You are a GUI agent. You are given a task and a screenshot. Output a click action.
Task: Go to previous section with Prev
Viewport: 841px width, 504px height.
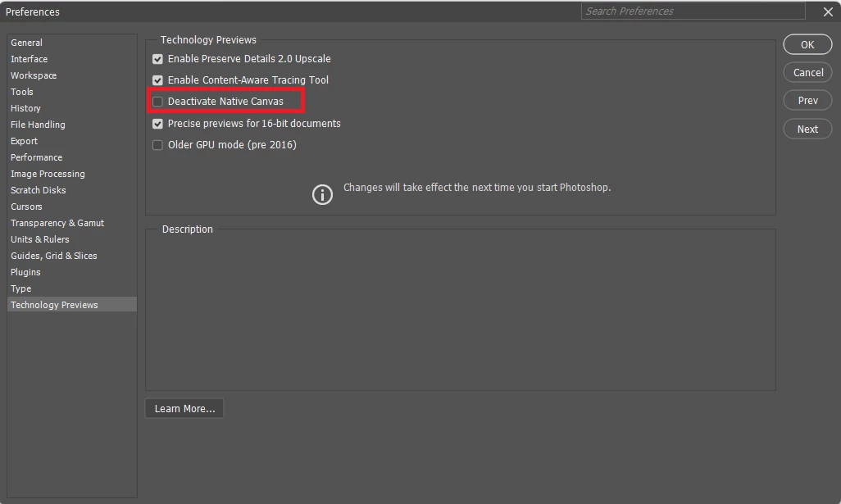(807, 100)
